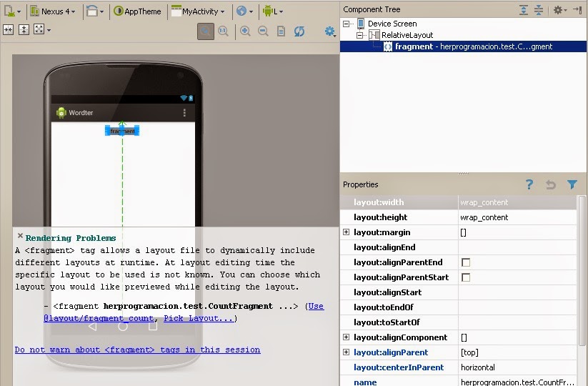Open the locale globe dropdown
This screenshot has width=588, height=386.
244,11
